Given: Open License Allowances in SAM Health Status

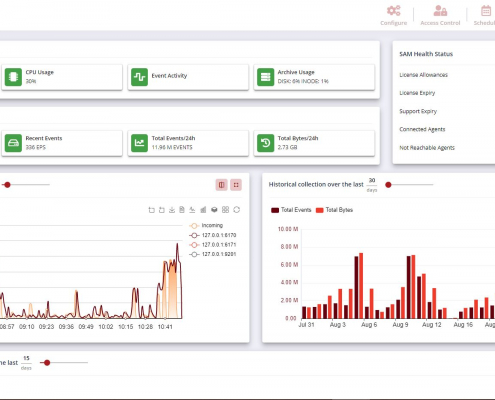Looking at the screenshot, I should (x=423, y=75).
